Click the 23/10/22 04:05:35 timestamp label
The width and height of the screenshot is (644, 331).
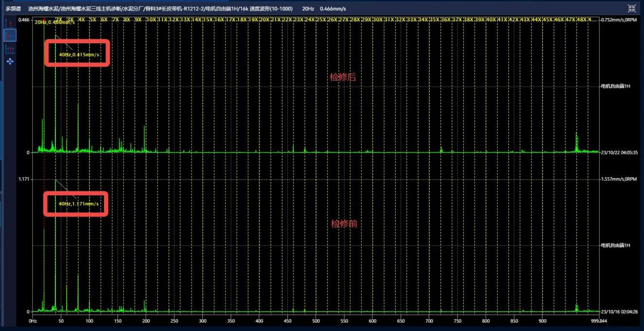pos(619,153)
